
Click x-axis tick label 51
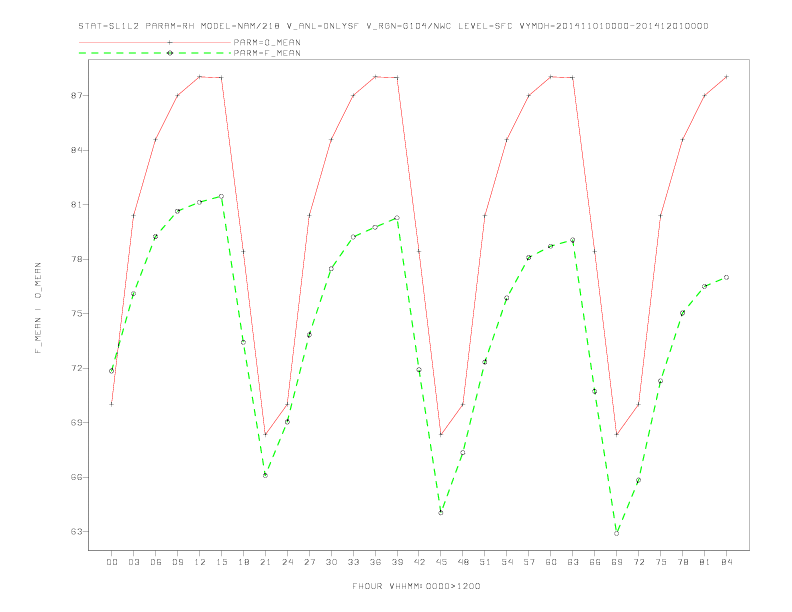click(485, 562)
